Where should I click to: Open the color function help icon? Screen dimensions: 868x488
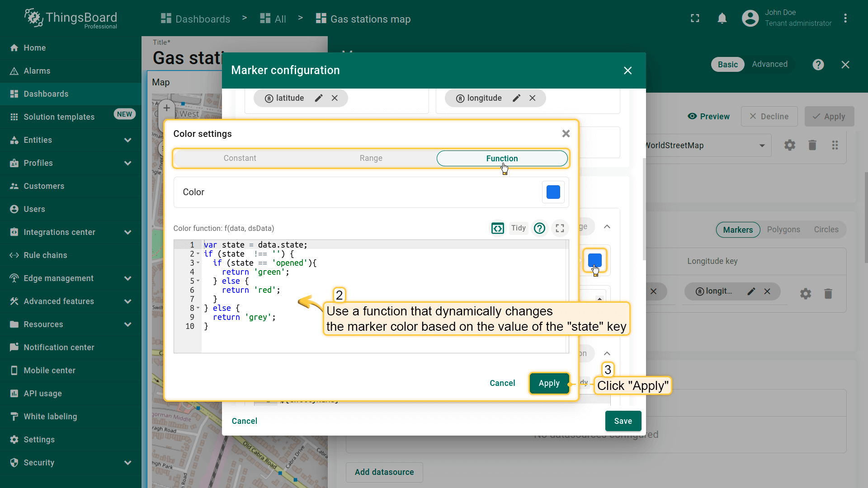click(539, 228)
